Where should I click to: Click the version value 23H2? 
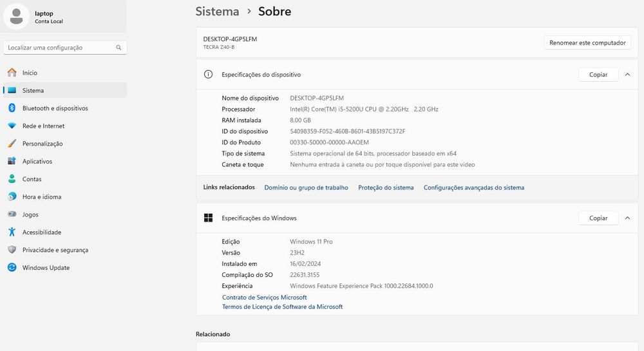[297, 253]
